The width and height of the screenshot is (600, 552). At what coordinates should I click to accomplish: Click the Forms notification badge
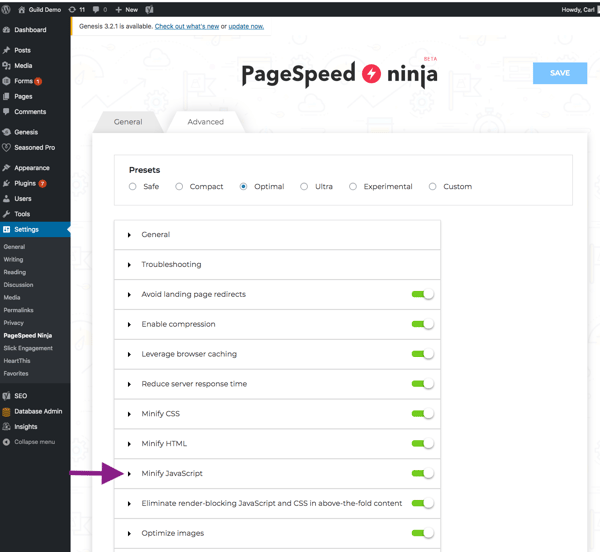click(x=38, y=81)
